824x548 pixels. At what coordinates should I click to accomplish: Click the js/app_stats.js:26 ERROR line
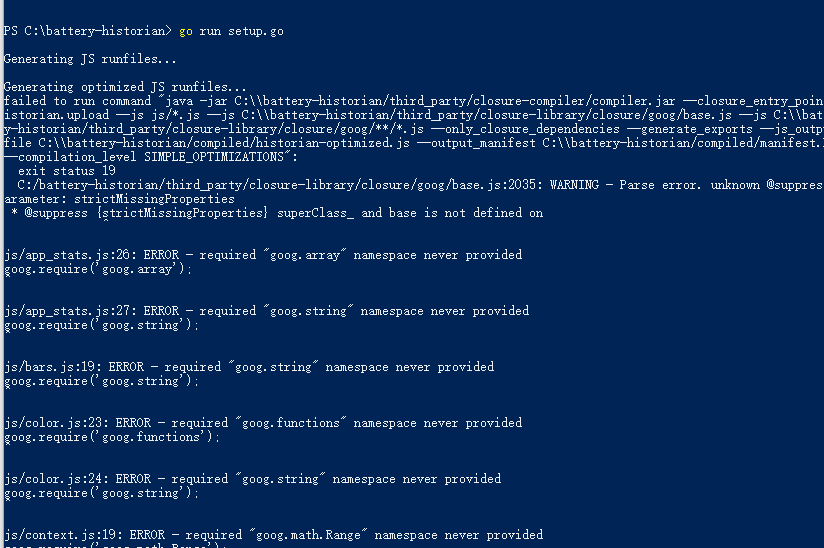pos(263,255)
